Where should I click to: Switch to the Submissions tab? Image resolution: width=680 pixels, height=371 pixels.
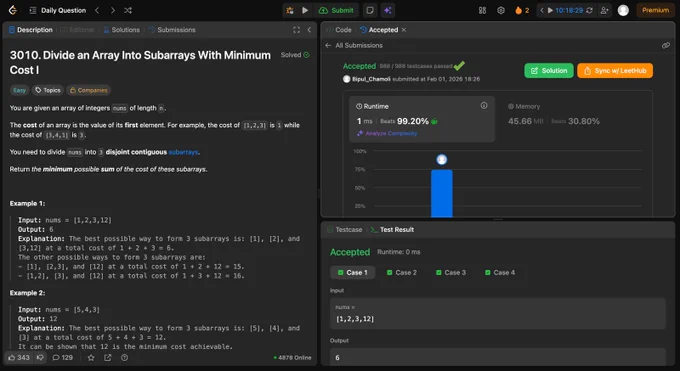pyautogui.click(x=172, y=30)
